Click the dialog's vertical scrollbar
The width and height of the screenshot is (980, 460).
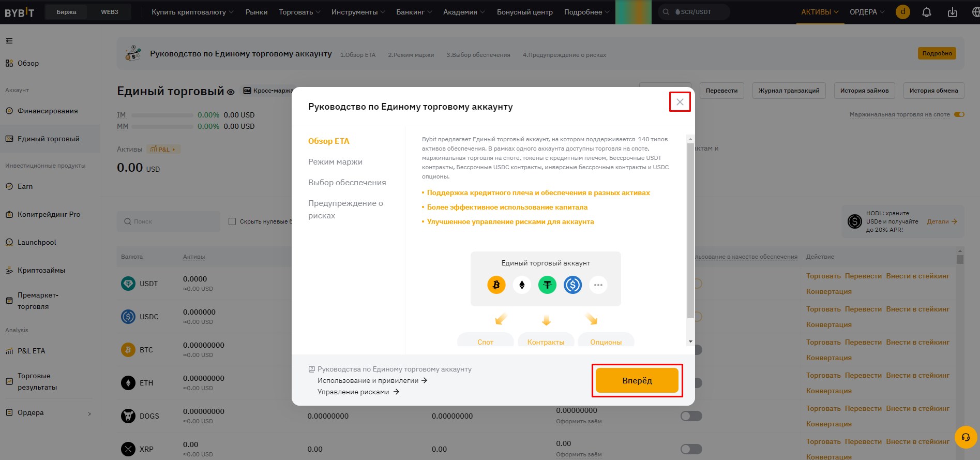(690, 231)
